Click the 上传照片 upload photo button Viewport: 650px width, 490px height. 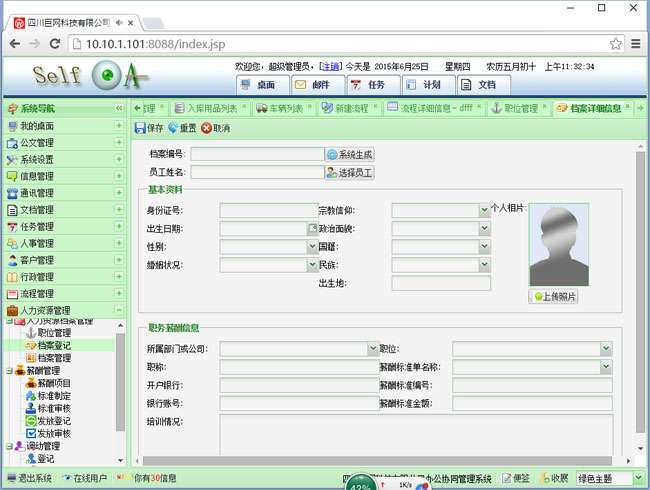(552, 297)
